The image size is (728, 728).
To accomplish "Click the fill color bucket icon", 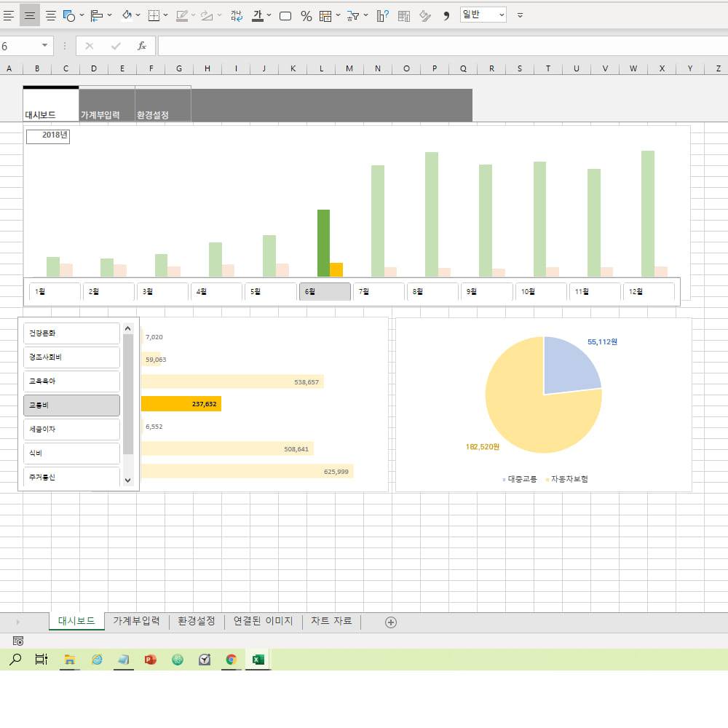I will [x=127, y=16].
